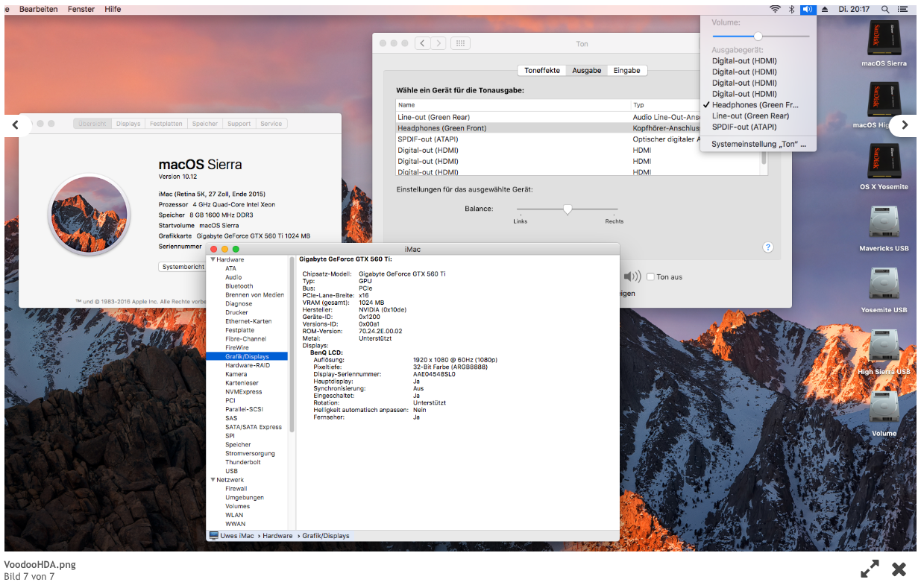
Task: Select Line-out (Green Rear) in volume menu
Action: point(758,116)
